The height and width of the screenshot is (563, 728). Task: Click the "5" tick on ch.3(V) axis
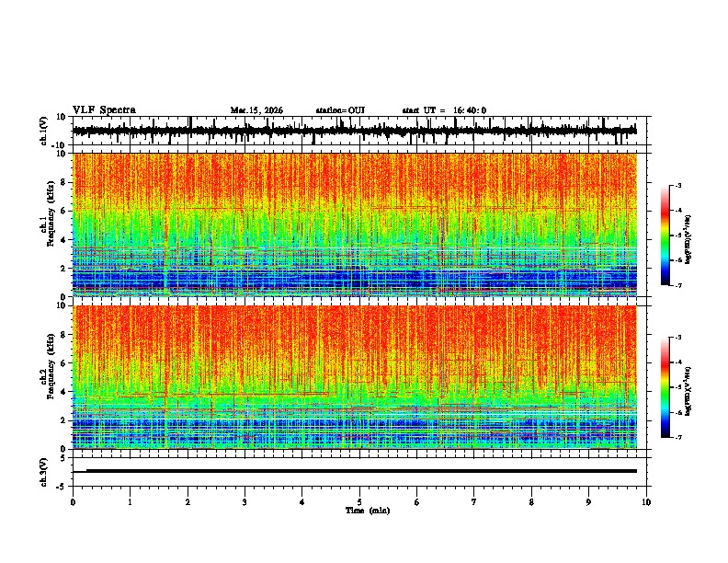(x=63, y=458)
